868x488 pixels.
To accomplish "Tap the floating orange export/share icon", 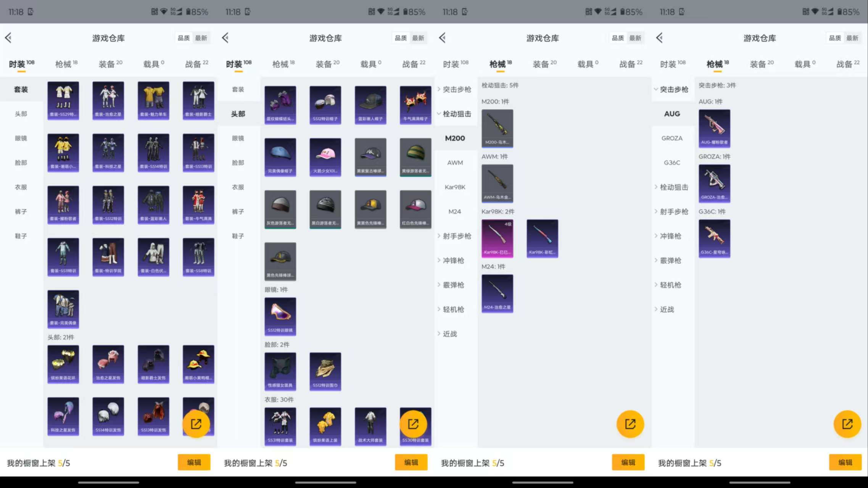I will (196, 424).
